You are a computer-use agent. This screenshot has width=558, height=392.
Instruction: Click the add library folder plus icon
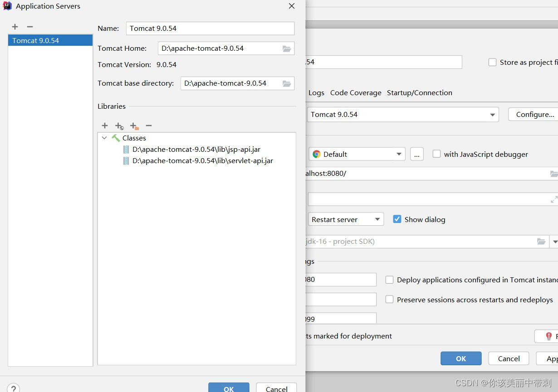point(134,126)
